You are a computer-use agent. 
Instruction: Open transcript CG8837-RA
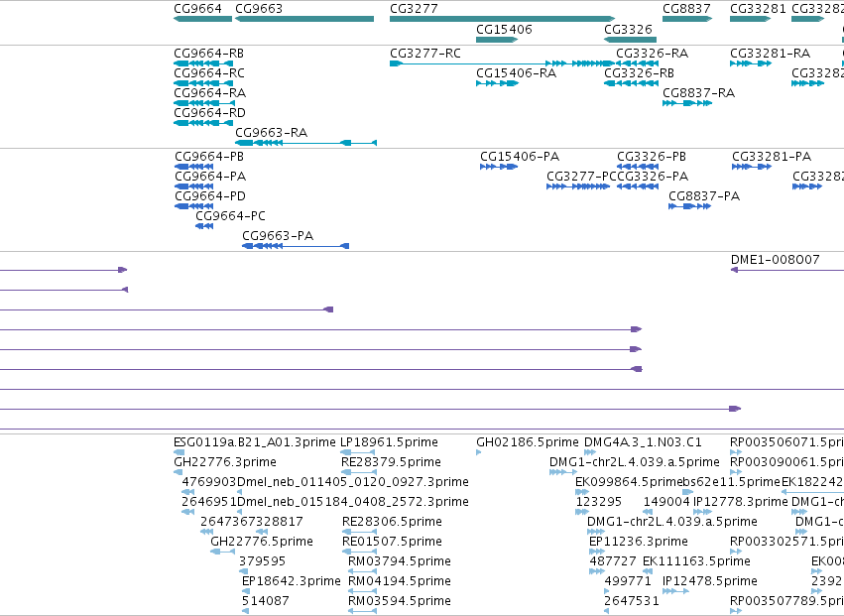(x=698, y=93)
